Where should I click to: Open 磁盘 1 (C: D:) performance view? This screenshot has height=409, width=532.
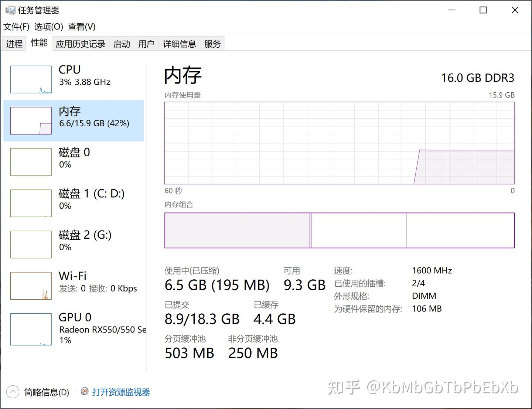tap(74, 203)
